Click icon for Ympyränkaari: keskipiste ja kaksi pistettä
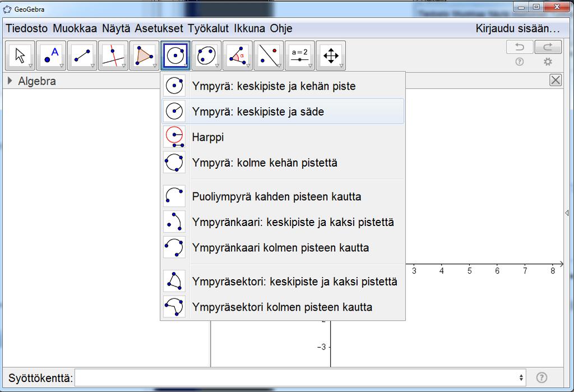The height and width of the screenshot is (392, 574). 174,222
